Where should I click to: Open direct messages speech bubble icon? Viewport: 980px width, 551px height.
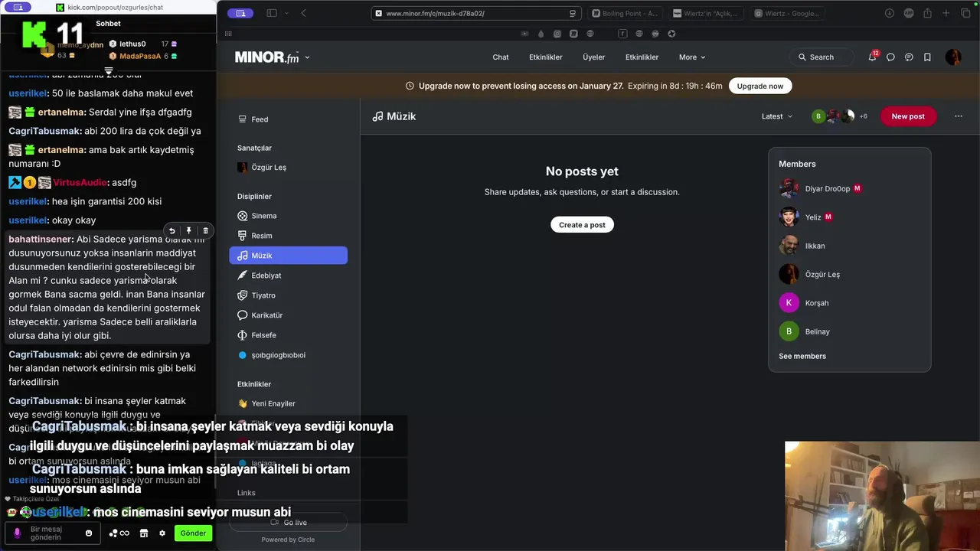click(x=890, y=57)
